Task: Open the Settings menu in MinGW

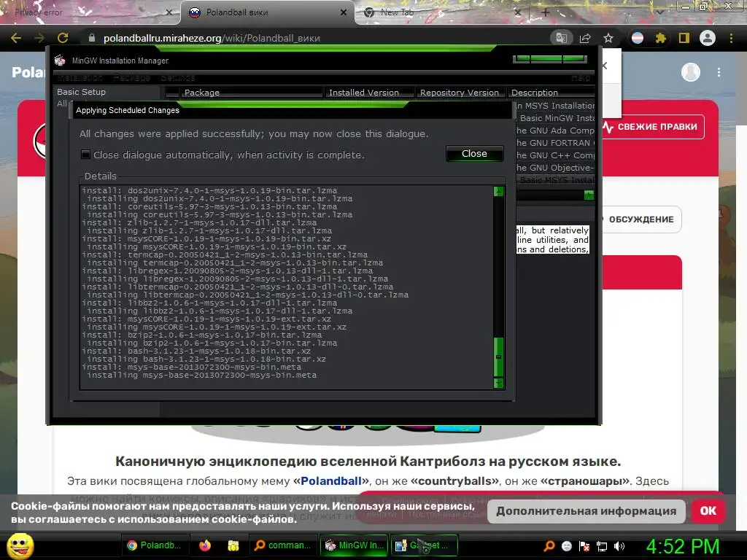Action: [178, 77]
